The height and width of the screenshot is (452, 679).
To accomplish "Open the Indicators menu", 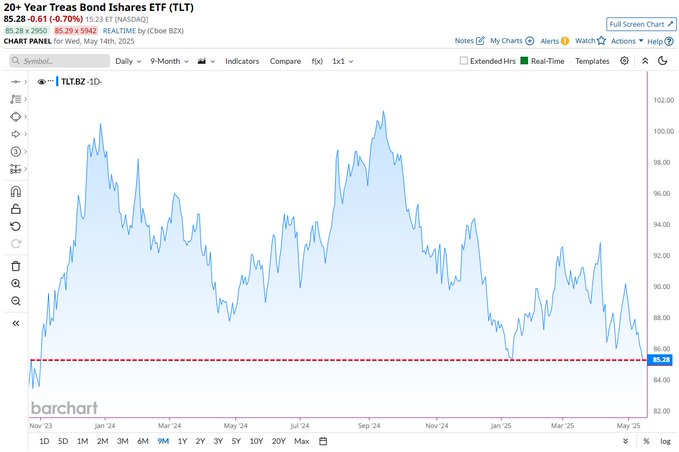I will click(x=242, y=61).
